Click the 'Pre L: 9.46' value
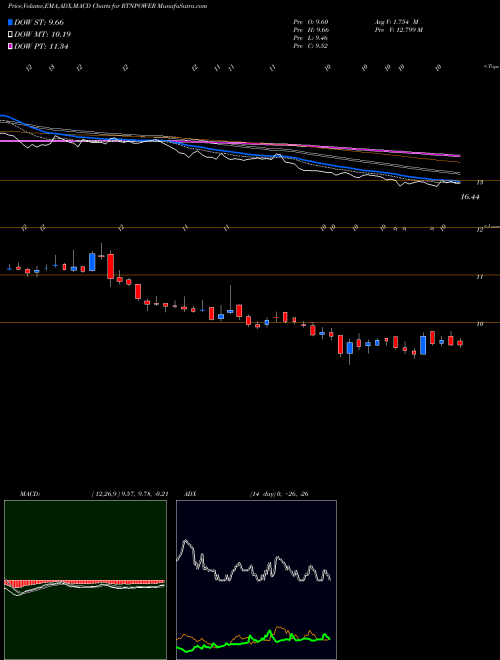Viewport: 500px width, 660px height. point(311,38)
